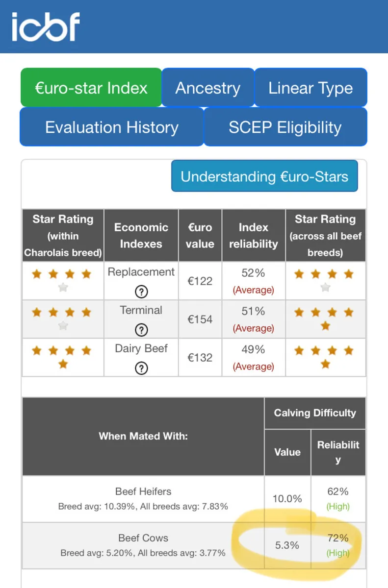This screenshot has height=588, width=388.
Task: Click Dairy Beef within-breed star rating
Action: pos(62,357)
